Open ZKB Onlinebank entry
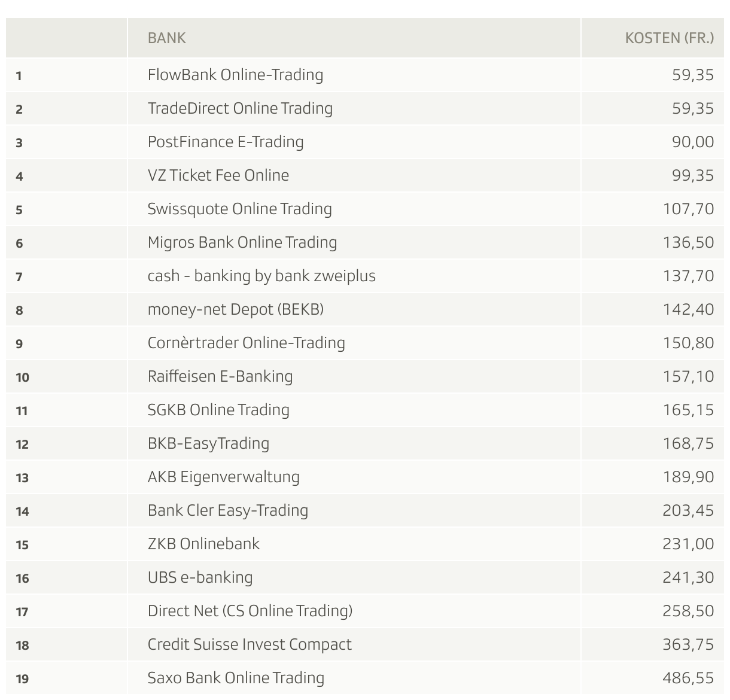 click(203, 544)
